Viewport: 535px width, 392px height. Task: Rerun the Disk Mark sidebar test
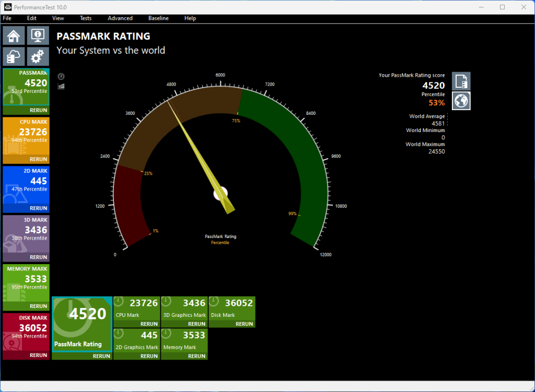(38, 355)
